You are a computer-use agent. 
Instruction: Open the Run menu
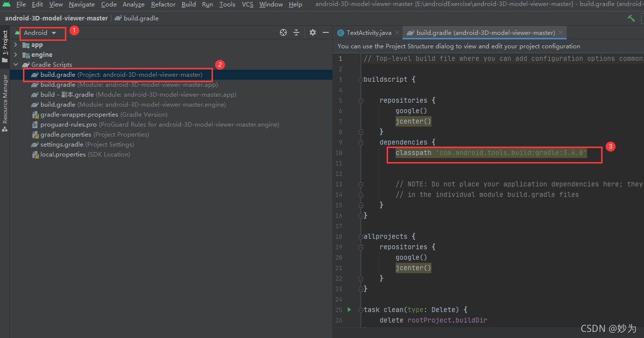click(x=208, y=4)
